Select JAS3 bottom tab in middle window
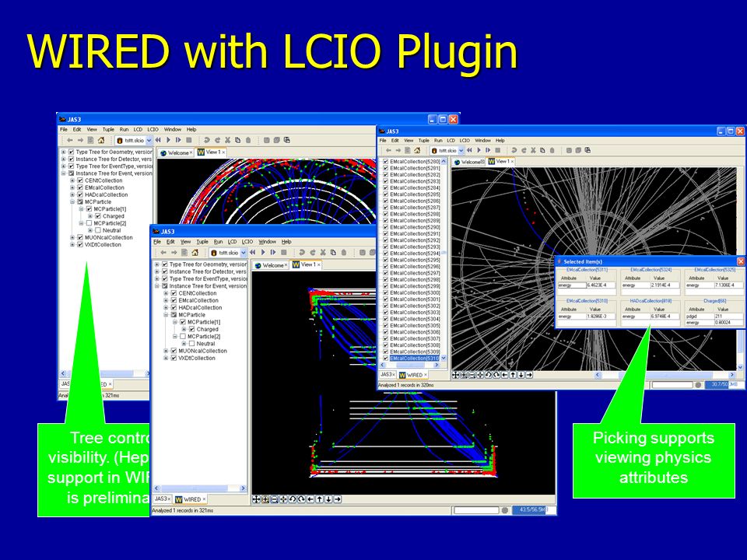This screenshot has width=747, height=560. tap(162, 499)
